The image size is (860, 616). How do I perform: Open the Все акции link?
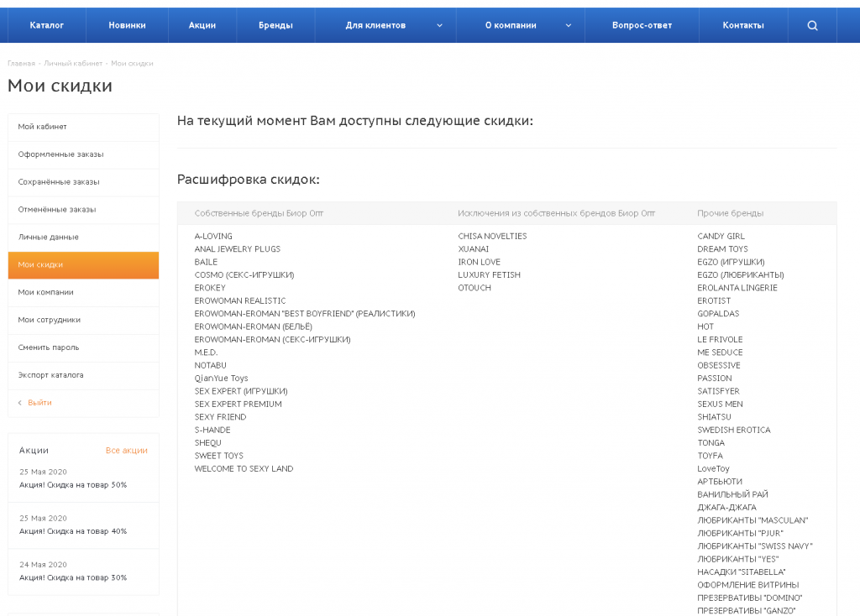(127, 451)
